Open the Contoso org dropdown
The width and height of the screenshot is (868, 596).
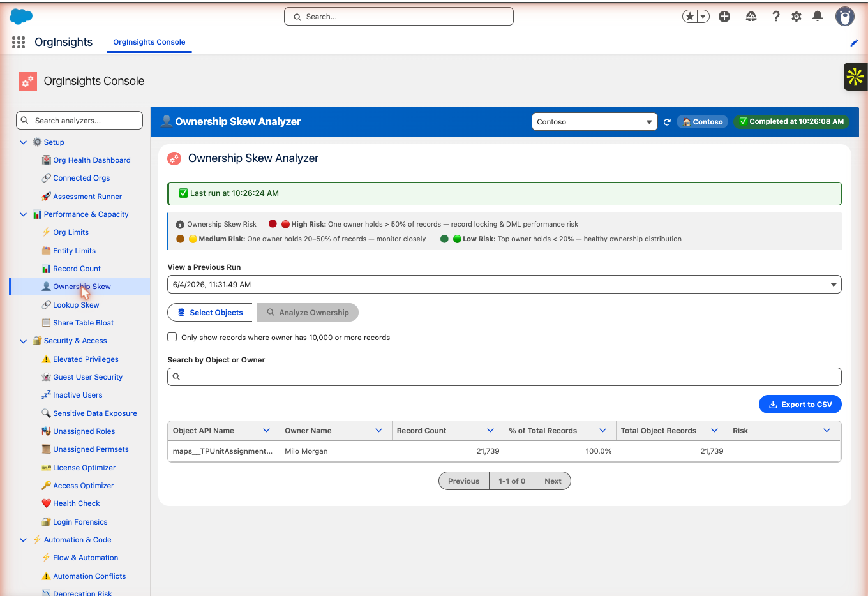594,122
